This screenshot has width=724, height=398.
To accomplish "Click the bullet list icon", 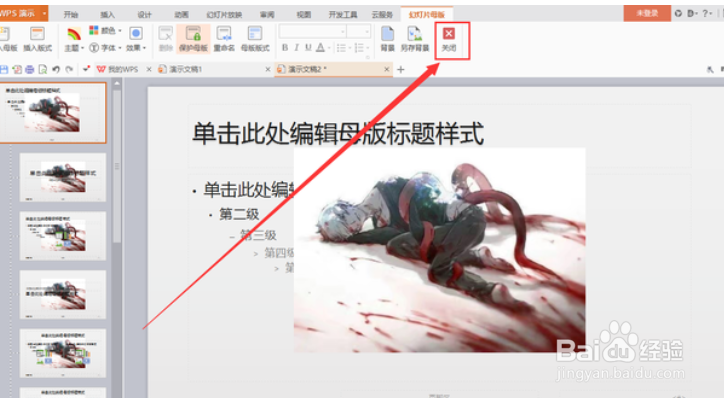I will click(x=341, y=48).
